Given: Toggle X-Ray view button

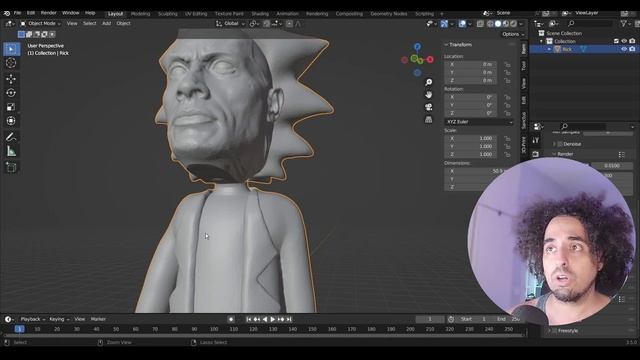Looking at the screenshot, I should [x=480, y=24].
